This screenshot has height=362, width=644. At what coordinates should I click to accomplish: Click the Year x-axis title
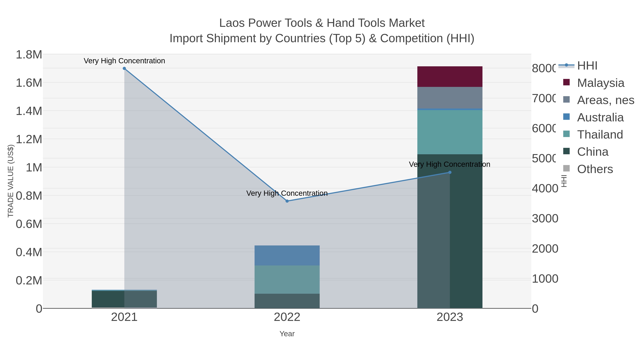coord(287,334)
